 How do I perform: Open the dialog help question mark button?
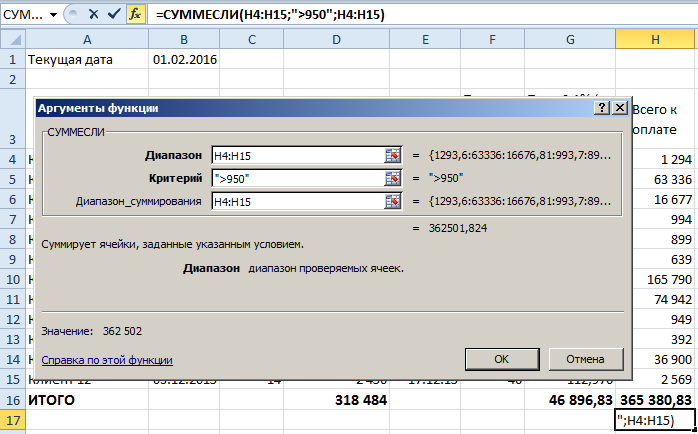tap(601, 108)
